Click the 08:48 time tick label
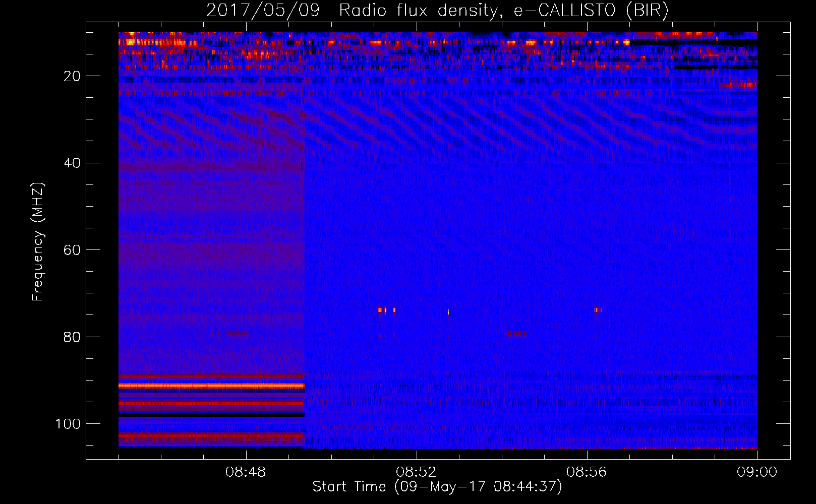The width and height of the screenshot is (816, 504). (x=246, y=472)
